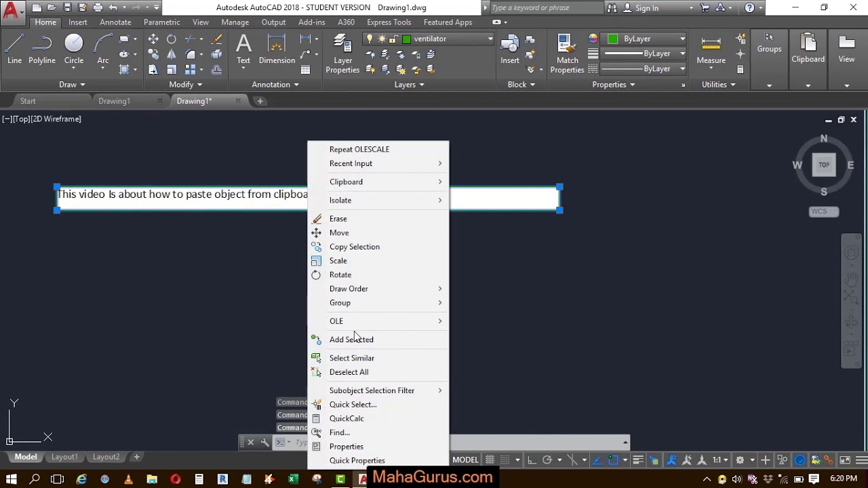Toggle Clean Screen in status bar
This screenshot has height=488, width=868.
(x=845, y=460)
